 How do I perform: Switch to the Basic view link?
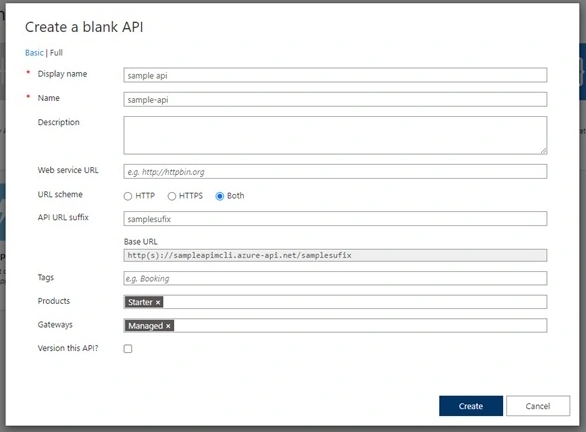(x=34, y=53)
